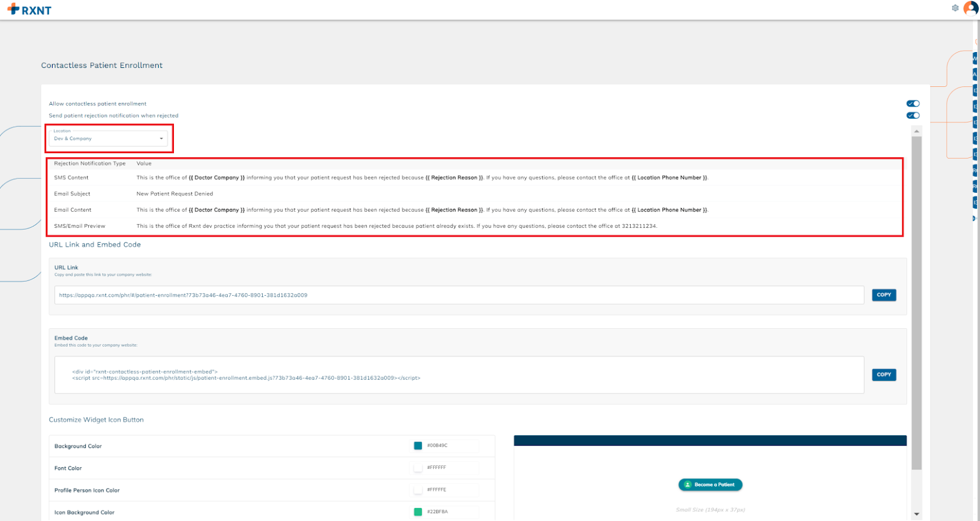
Task: Open the user profile avatar
Action: click(971, 8)
